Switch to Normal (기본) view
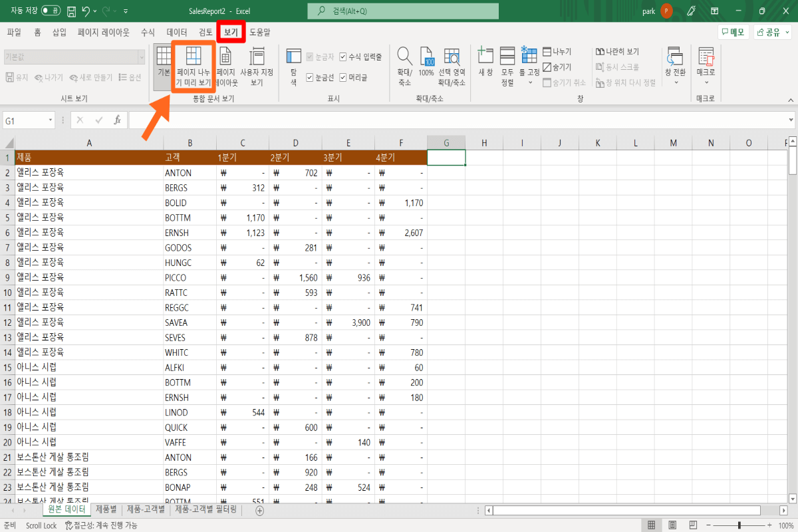Viewport: 798px width, 532px height. coord(163,66)
